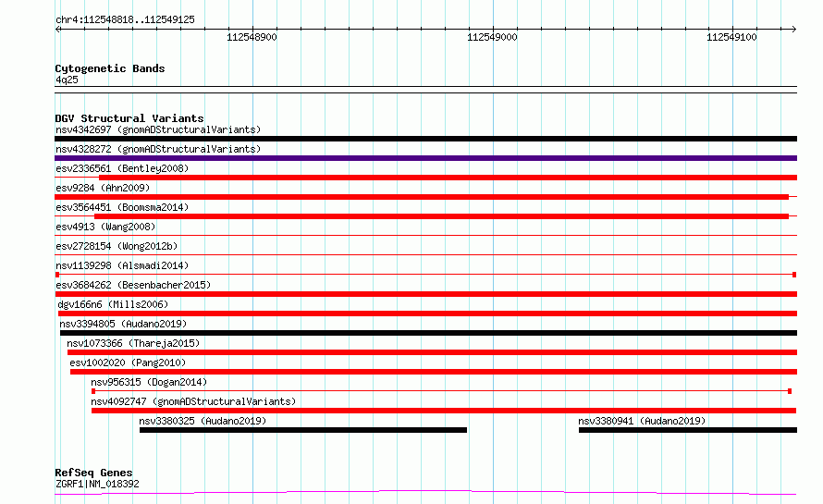The width and height of the screenshot is (823, 504).
Task: Select esv4913 (Wang2008) variant label
Action: tap(105, 227)
